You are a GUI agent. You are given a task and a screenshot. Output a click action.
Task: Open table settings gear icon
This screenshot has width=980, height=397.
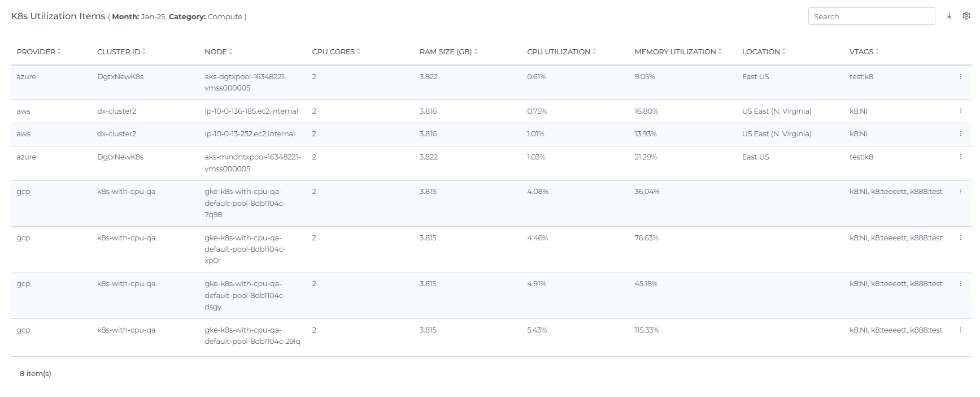pos(966,16)
